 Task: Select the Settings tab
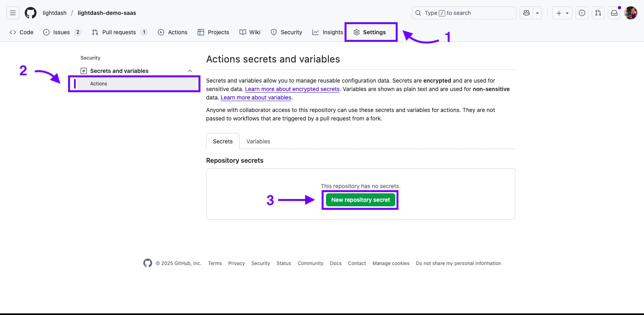click(x=369, y=32)
